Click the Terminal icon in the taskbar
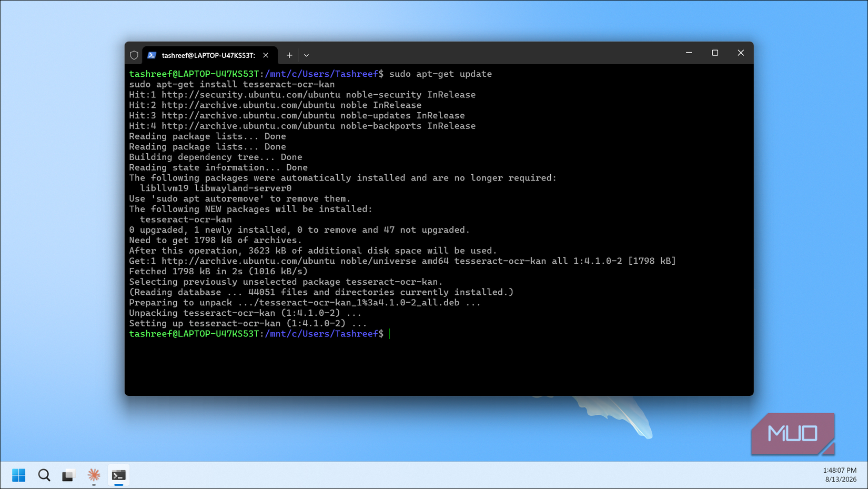Screen dimensions: 868x489 click(119, 475)
